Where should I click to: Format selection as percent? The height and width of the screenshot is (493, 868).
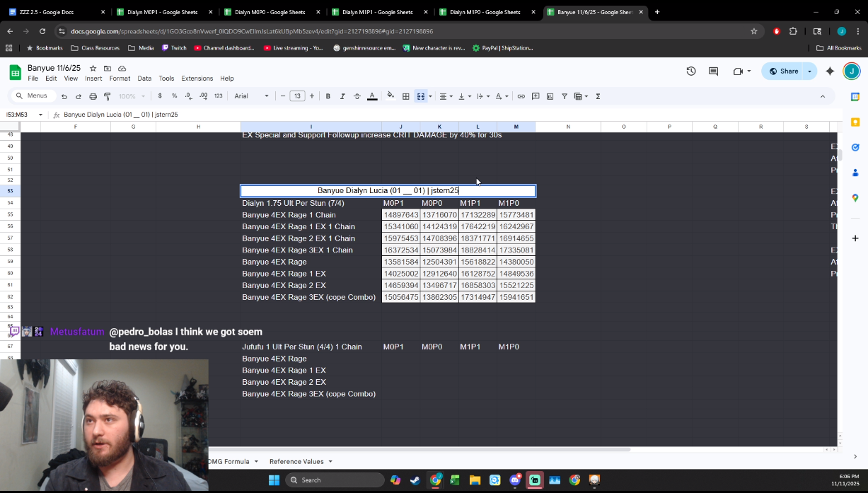click(x=174, y=96)
